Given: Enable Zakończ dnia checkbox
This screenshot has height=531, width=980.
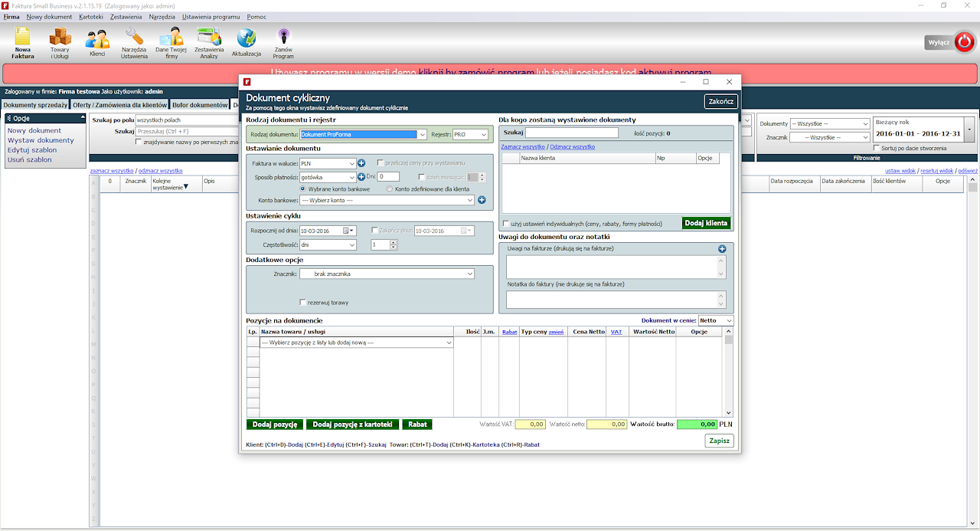Looking at the screenshot, I should point(374,230).
